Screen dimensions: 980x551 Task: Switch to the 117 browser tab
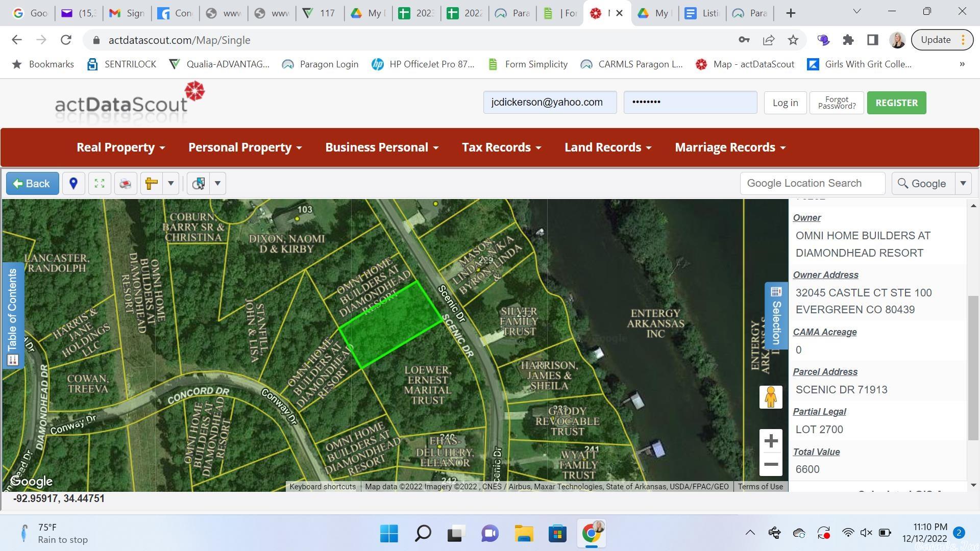[319, 13]
